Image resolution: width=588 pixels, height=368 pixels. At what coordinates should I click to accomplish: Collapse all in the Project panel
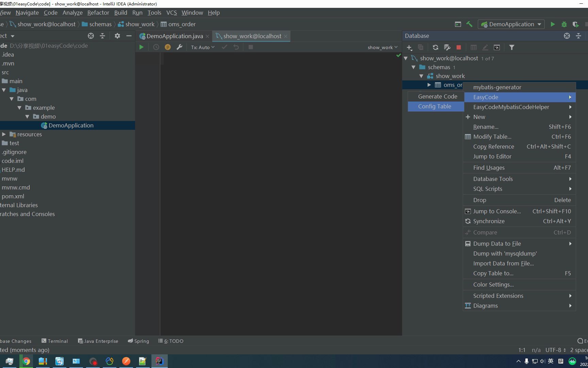[x=102, y=36]
